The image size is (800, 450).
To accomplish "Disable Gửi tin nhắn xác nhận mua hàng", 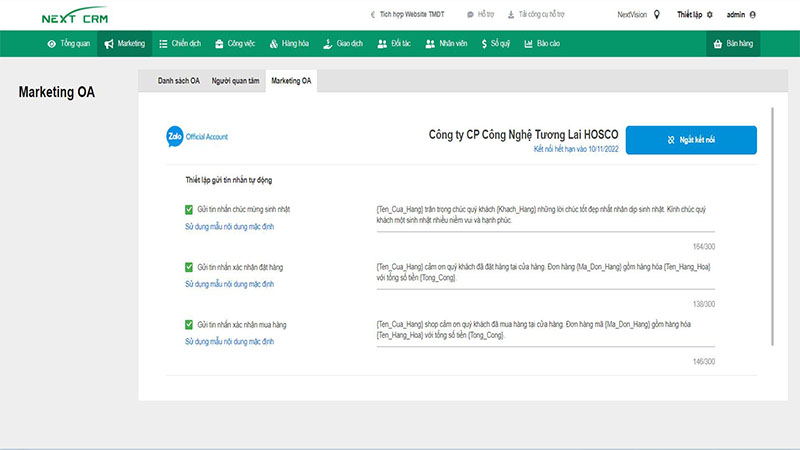I will click(x=189, y=325).
